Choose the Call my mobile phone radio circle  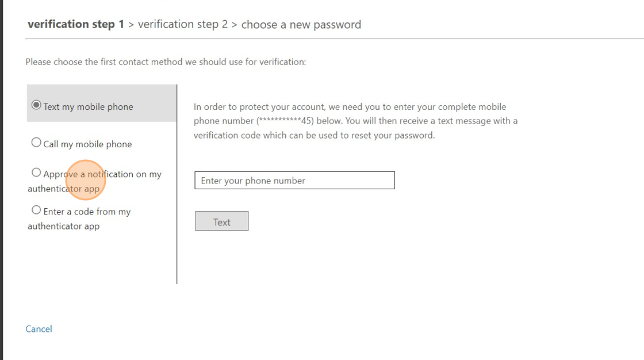coord(36,143)
